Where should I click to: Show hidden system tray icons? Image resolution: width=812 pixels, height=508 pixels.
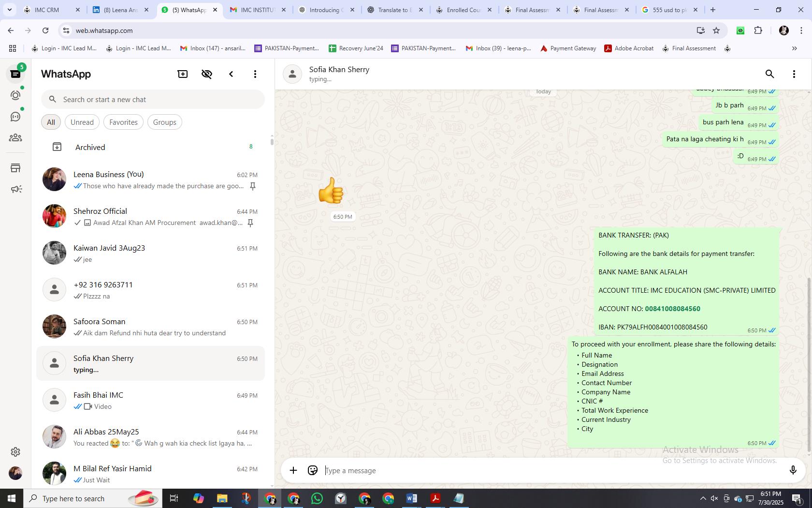click(x=703, y=498)
